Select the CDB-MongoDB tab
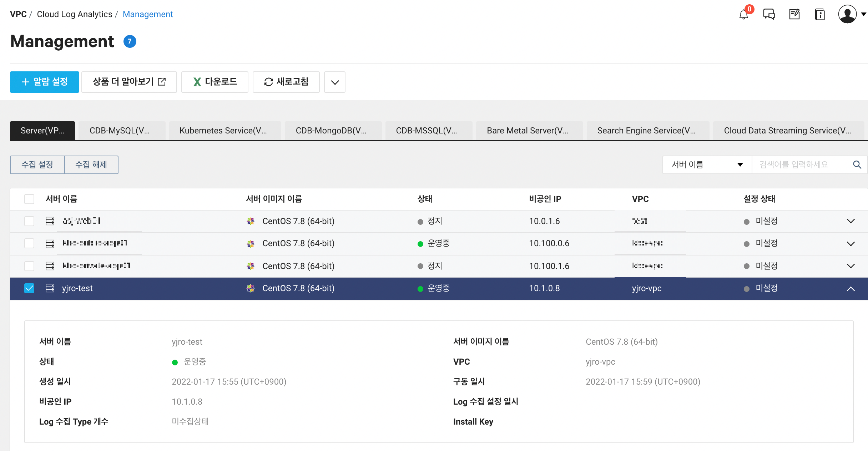Viewport: 868px width, 451px height. click(x=331, y=131)
